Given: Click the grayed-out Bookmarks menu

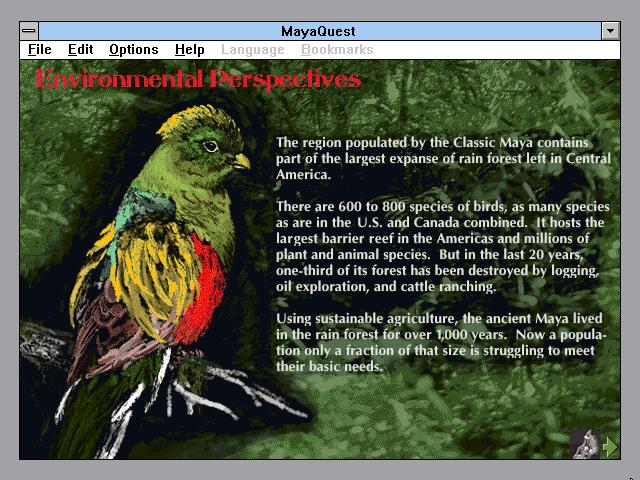Looking at the screenshot, I should point(337,50).
